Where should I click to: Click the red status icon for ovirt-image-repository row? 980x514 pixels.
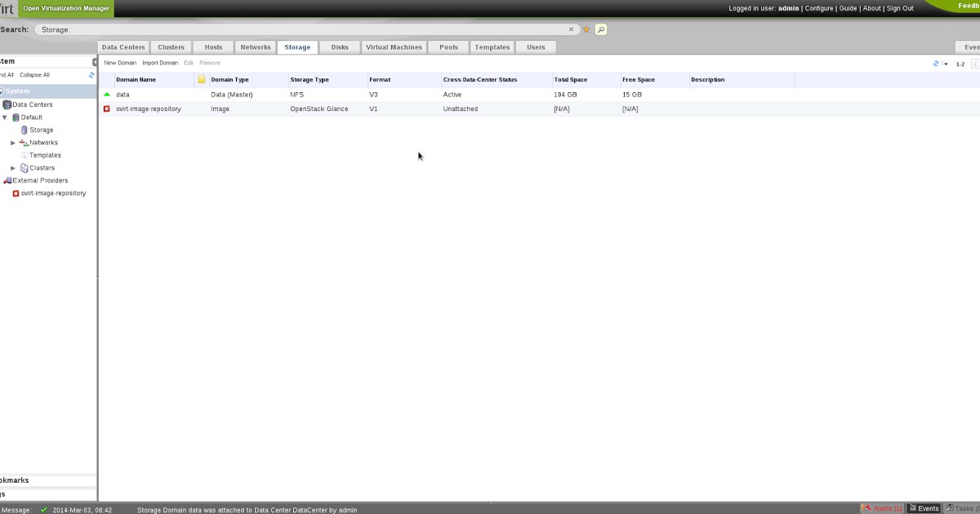(106, 109)
